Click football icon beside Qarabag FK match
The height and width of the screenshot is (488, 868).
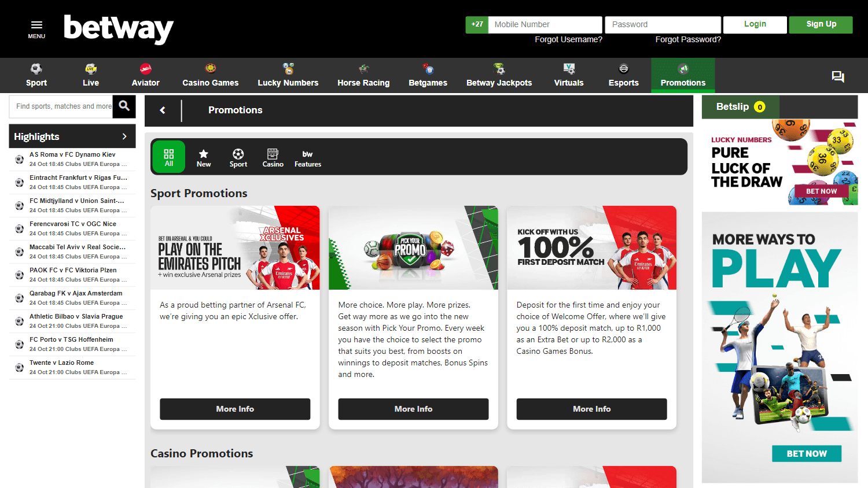click(20, 298)
